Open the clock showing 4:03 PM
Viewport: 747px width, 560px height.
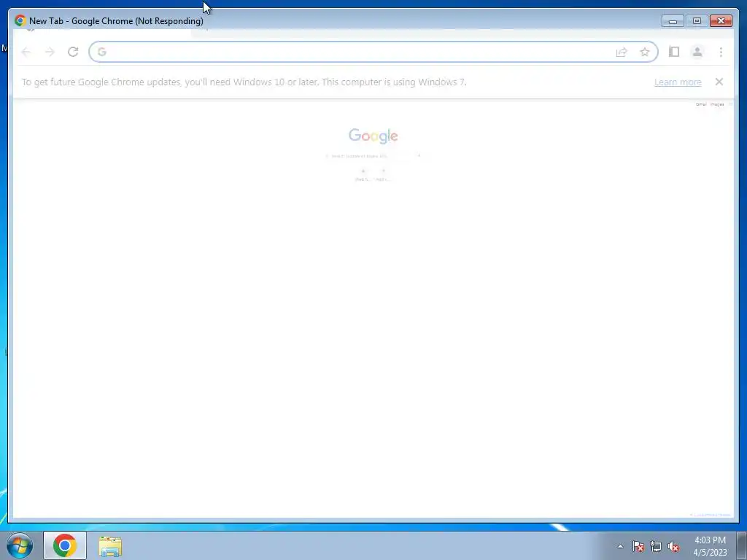[x=710, y=546]
